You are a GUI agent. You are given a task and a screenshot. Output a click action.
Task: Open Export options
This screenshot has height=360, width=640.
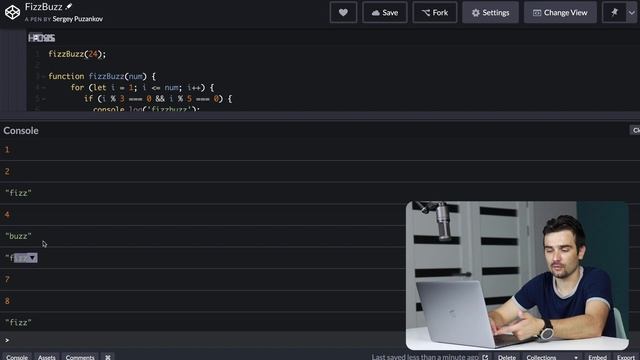[627, 357]
